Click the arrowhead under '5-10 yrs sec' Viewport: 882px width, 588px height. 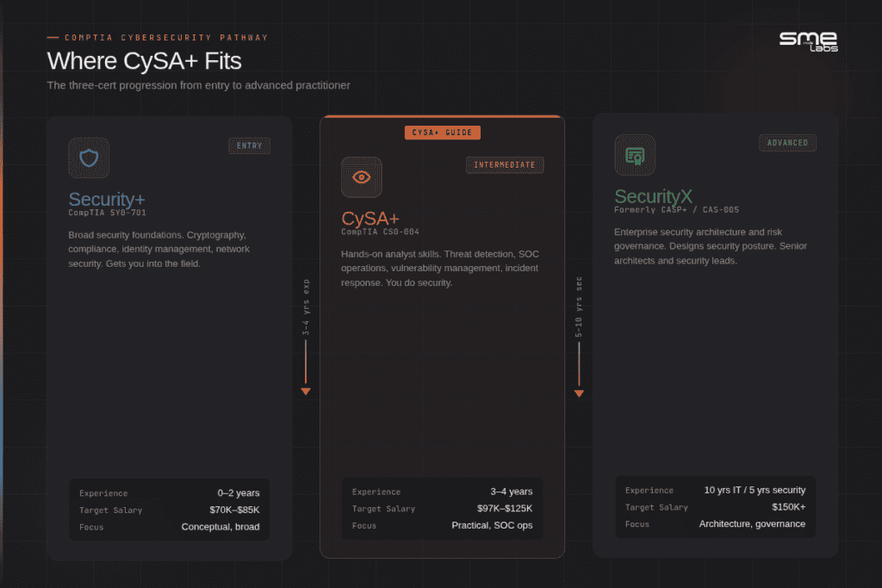[x=579, y=393]
